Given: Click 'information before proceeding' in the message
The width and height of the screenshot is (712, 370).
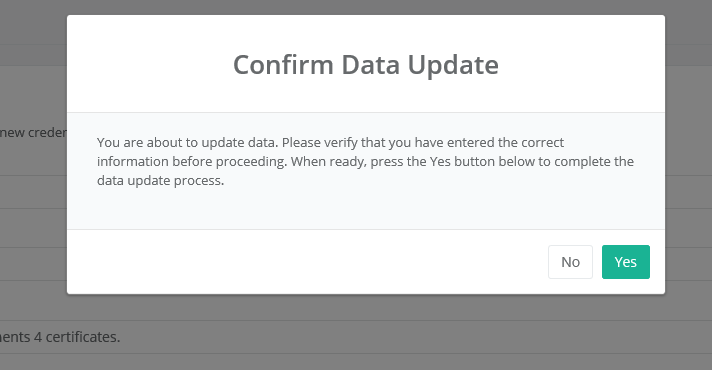Looking at the screenshot, I should [192, 162].
